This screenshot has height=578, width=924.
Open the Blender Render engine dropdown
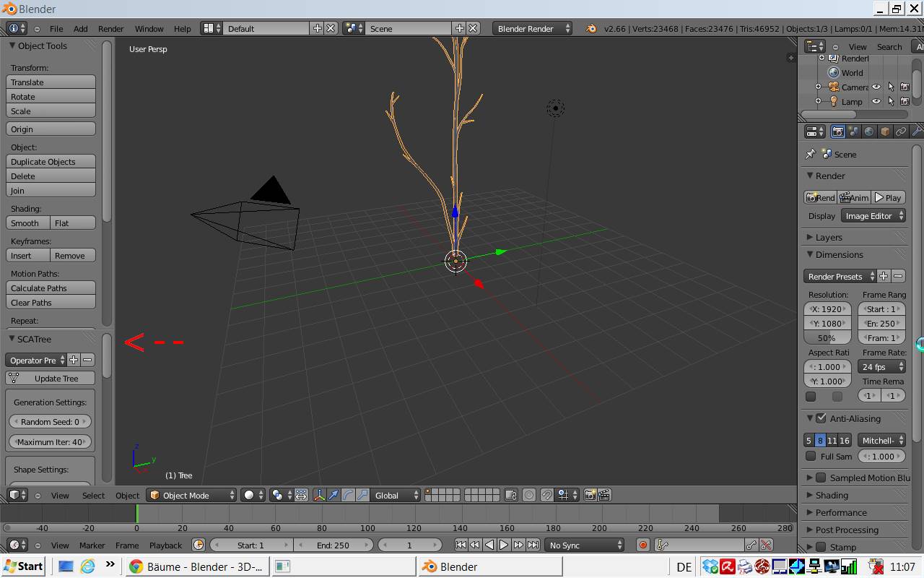tap(533, 28)
